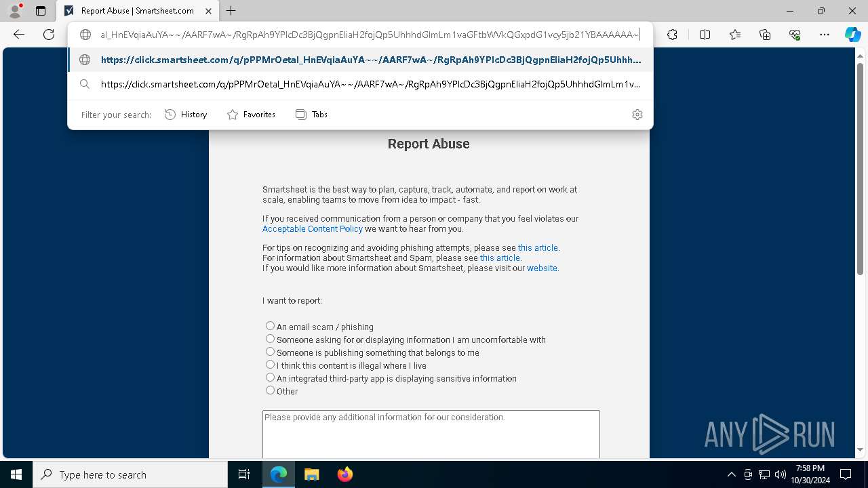Click the 'I want to report:' label
868x488 pixels.
292,301
